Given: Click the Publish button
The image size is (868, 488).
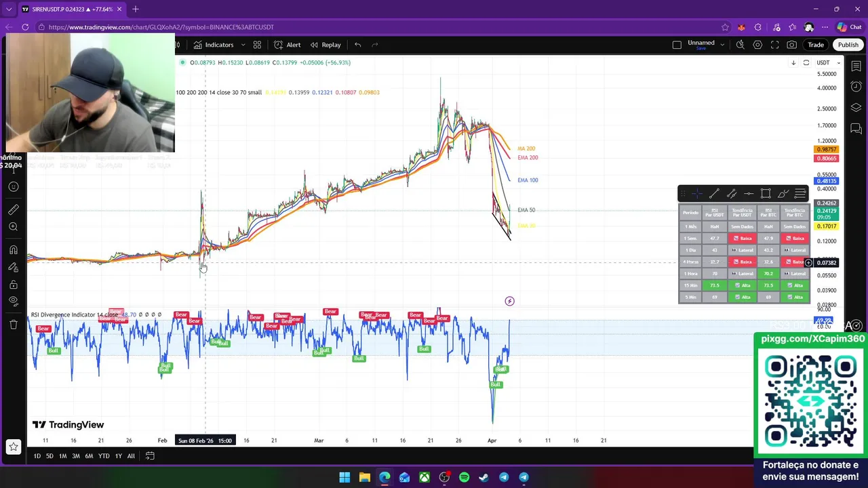Looking at the screenshot, I should pyautogui.click(x=848, y=45).
